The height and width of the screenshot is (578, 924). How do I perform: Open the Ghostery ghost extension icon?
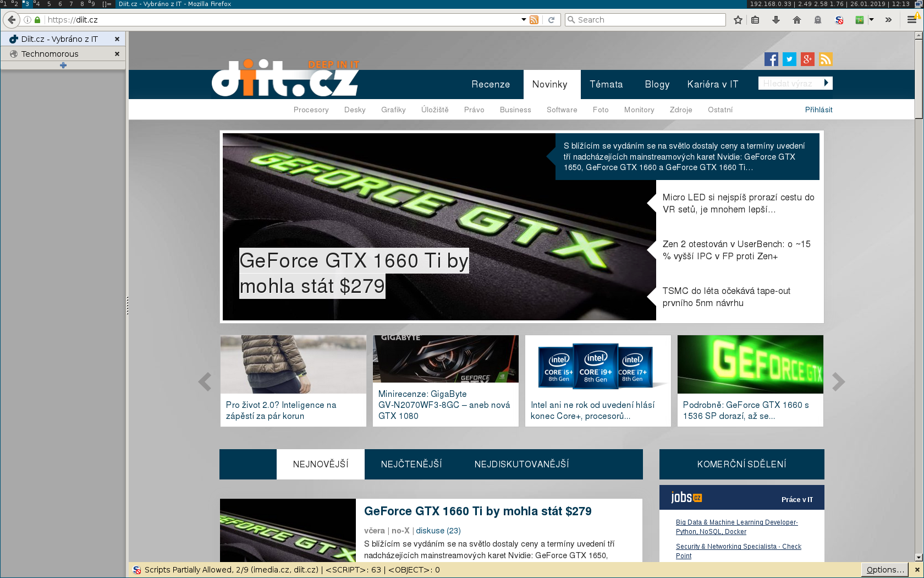click(x=818, y=20)
